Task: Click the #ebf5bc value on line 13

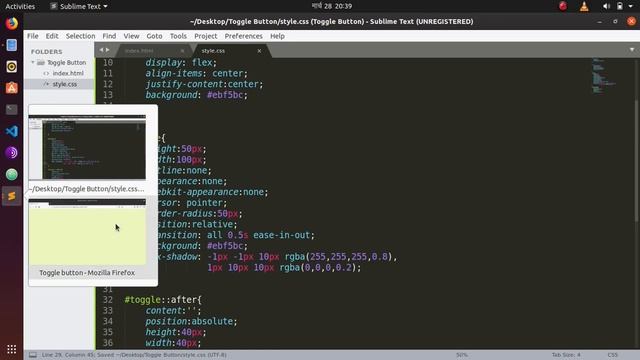Action: (x=225, y=95)
